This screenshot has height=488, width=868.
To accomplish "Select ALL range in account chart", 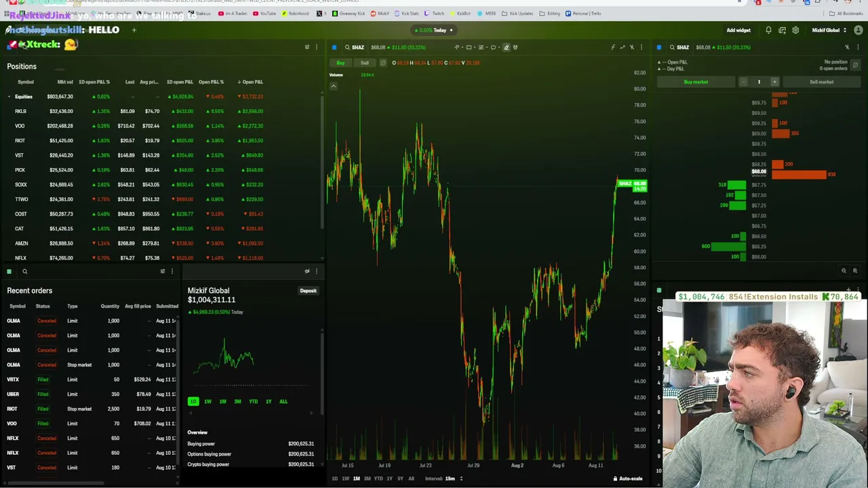I will (x=283, y=401).
